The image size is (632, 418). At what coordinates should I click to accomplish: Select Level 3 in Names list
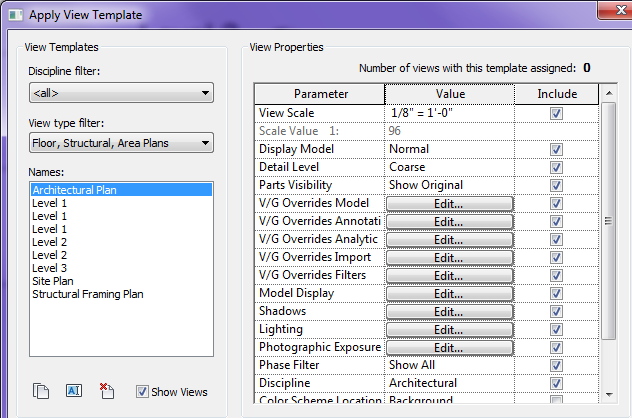tap(49, 268)
